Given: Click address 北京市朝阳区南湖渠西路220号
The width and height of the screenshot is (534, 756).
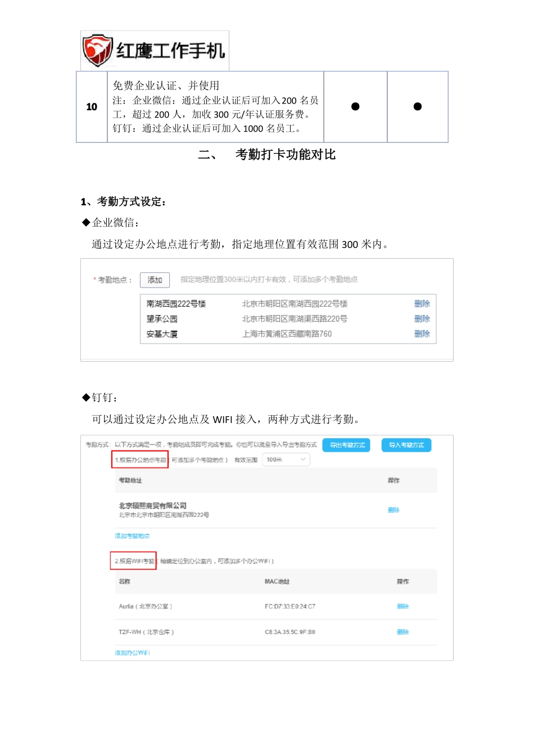Looking at the screenshot, I should (295, 319).
